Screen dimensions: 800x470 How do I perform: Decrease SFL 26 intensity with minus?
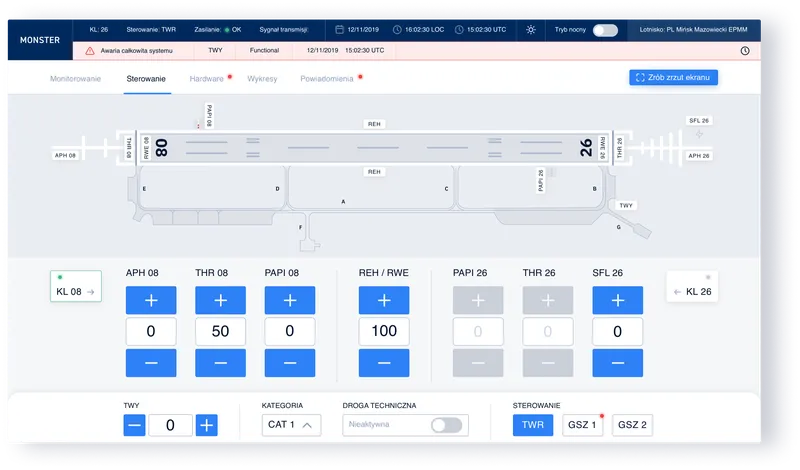(x=618, y=363)
